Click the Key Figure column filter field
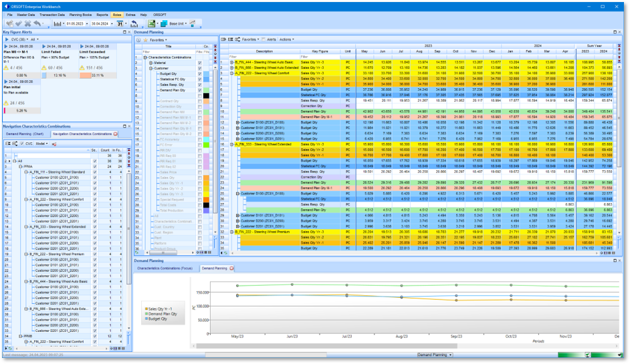Image resolution: width=630 pixels, height=364 pixels. (320, 57)
